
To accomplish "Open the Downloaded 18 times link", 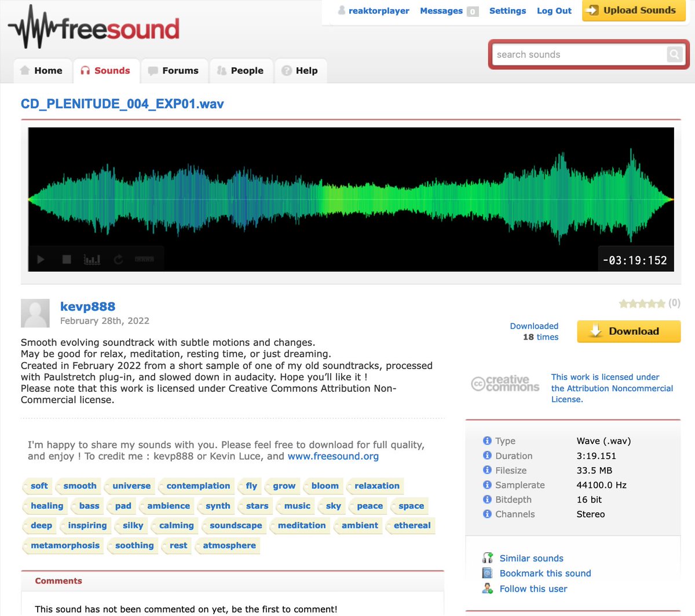I will (x=535, y=331).
